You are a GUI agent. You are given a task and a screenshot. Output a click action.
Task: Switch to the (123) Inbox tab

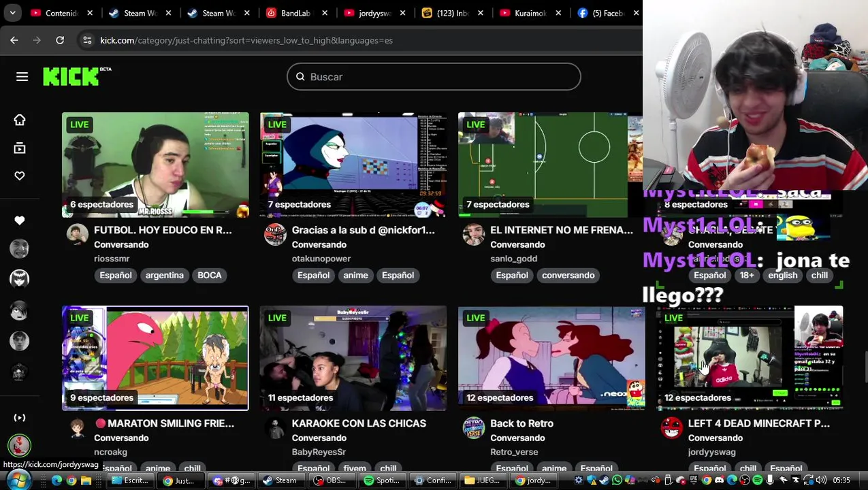tap(452, 13)
